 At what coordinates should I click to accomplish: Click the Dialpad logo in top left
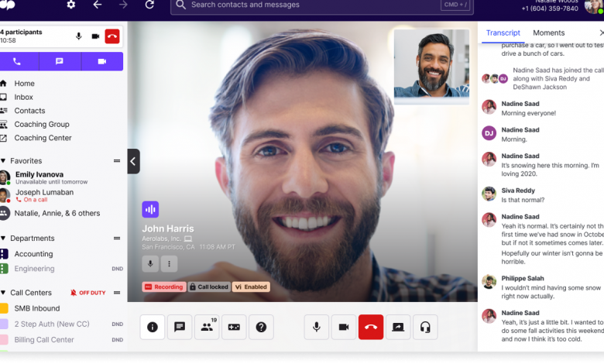[x=7, y=5]
